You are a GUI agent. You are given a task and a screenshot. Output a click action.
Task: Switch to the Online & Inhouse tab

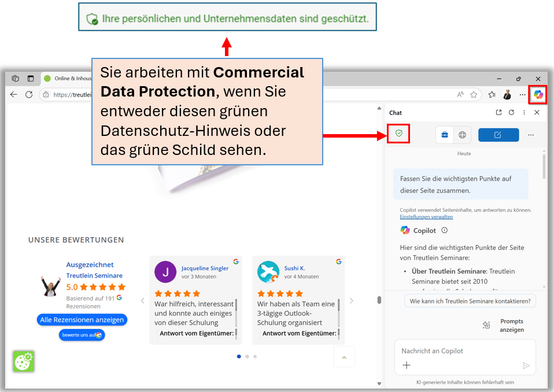click(x=67, y=79)
